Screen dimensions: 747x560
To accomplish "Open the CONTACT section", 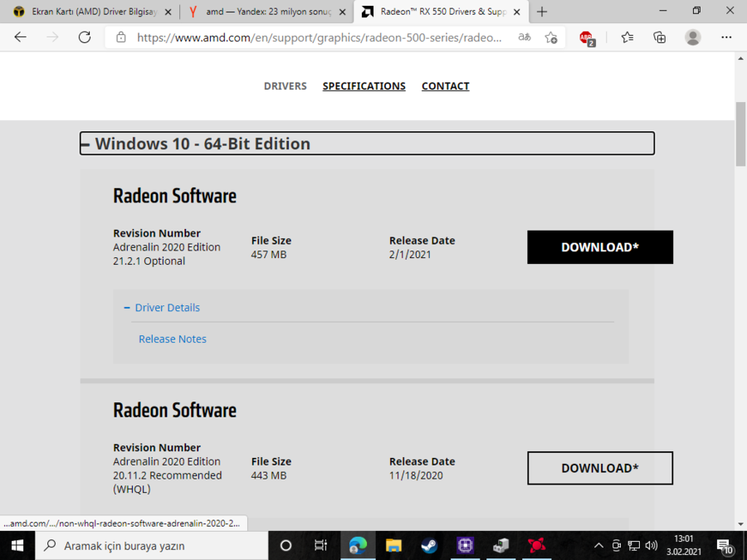I will pos(446,86).
